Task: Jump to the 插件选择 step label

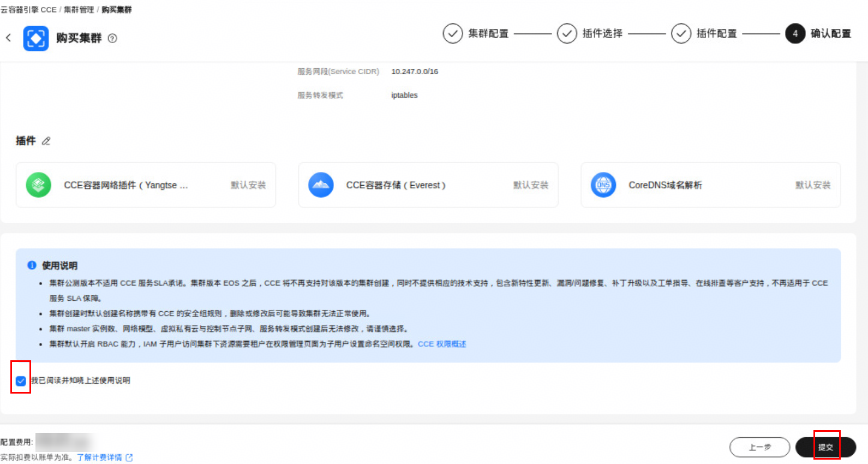Action: [x=602, y=33]
